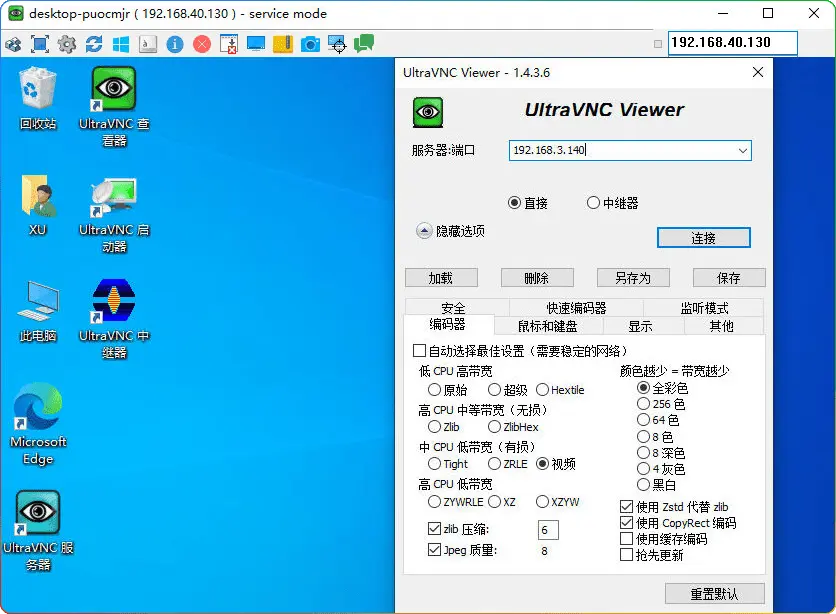This screenshot has height=614, width=836.
Task: Show connection info via blue info icon
Action: [175, 44]
